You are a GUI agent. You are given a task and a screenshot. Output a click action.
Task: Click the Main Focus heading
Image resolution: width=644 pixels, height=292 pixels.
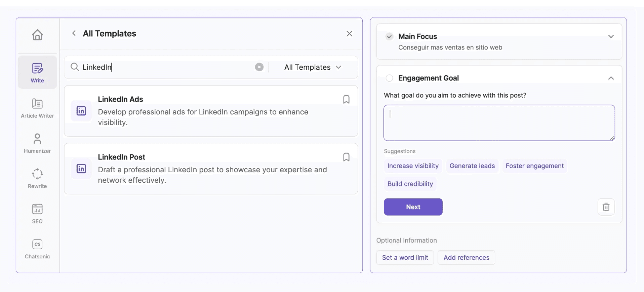click(417, 36)
